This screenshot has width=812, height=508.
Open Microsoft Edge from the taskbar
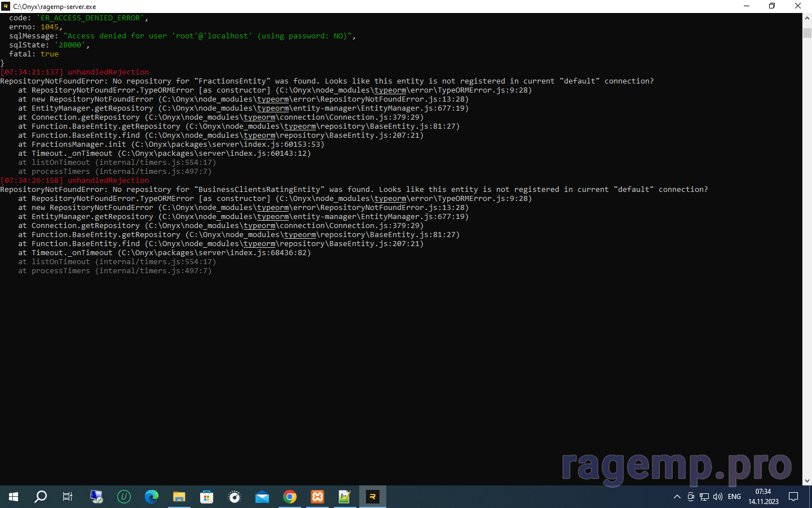pyautogui.click(x=152, y=497)
